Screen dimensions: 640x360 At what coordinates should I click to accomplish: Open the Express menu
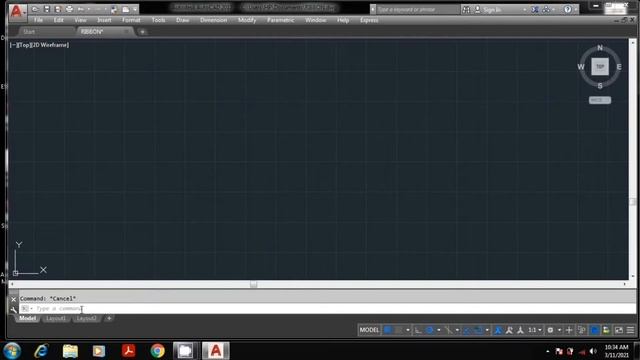tap(369, 20)
